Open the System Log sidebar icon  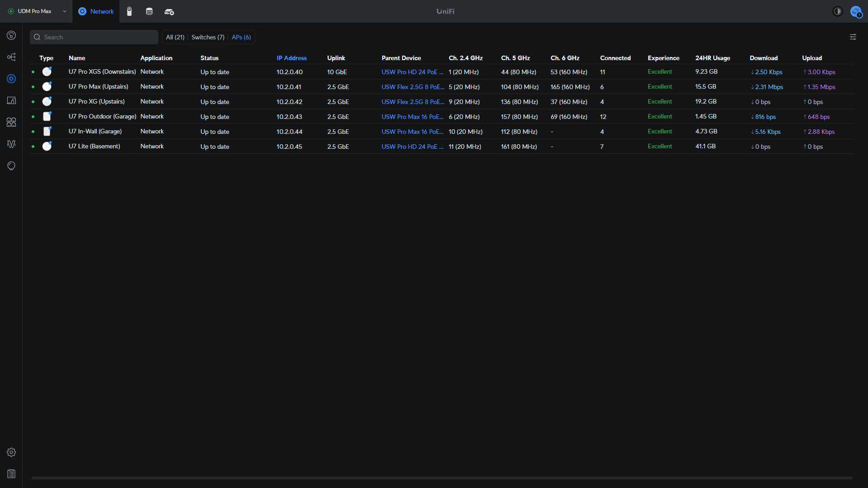[11, 474]
